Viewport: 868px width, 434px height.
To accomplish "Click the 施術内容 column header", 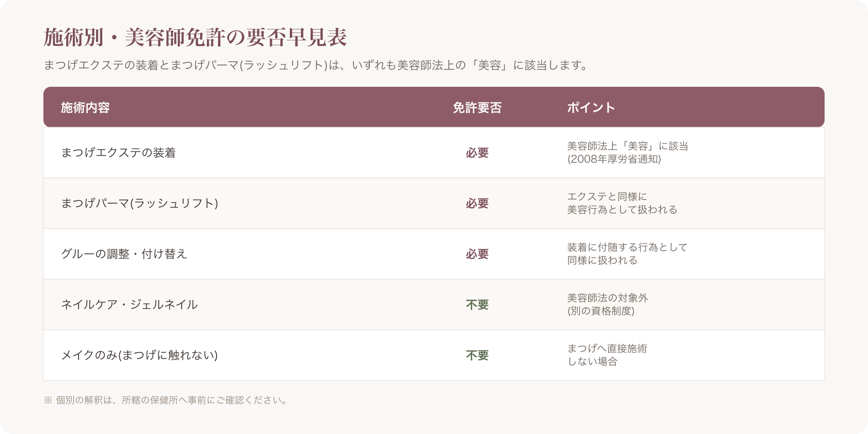I will [x=85, y=108].
